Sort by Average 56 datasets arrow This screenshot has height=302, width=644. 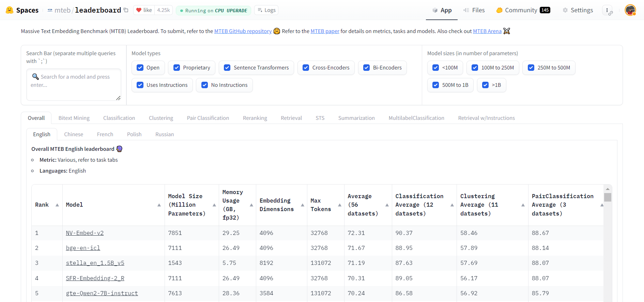coord(387,205)
